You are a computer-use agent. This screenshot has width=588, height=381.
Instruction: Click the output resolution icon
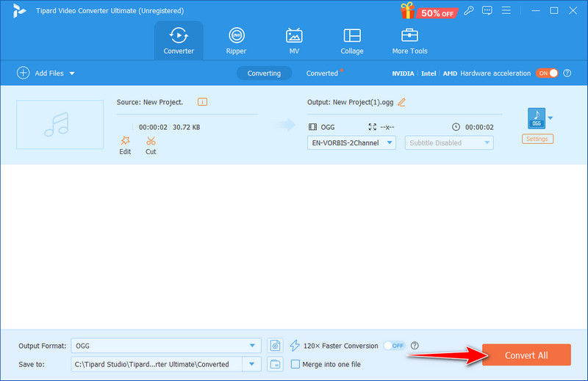click(373, 127)
